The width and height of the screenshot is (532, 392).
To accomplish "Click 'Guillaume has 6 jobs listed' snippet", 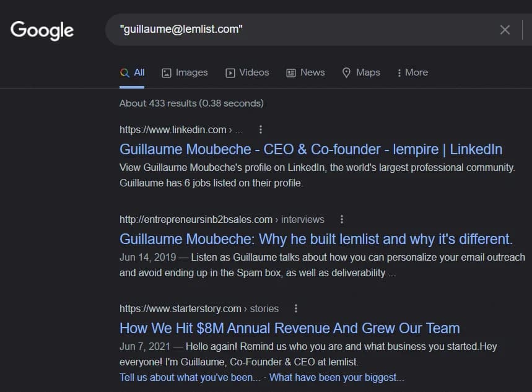I will (211, 183).
